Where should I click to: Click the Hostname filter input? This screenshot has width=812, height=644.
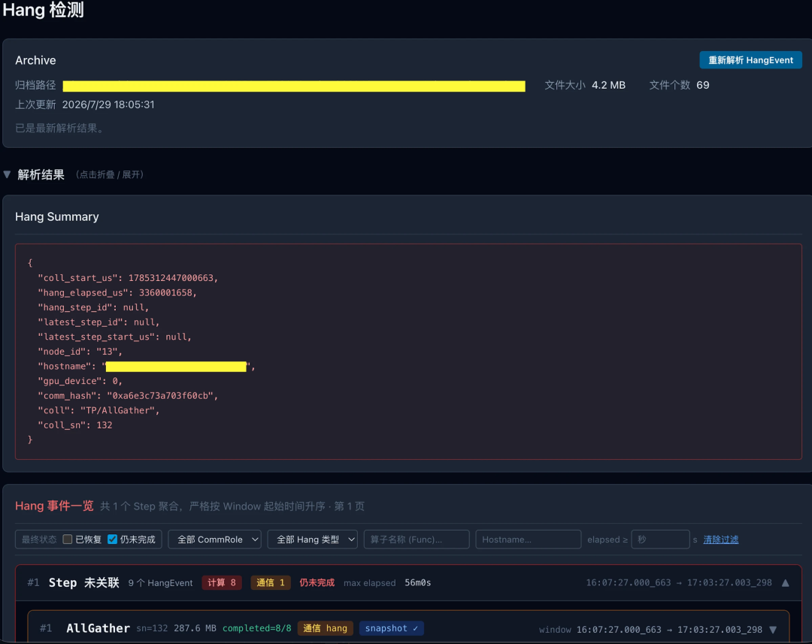point(529,540)
